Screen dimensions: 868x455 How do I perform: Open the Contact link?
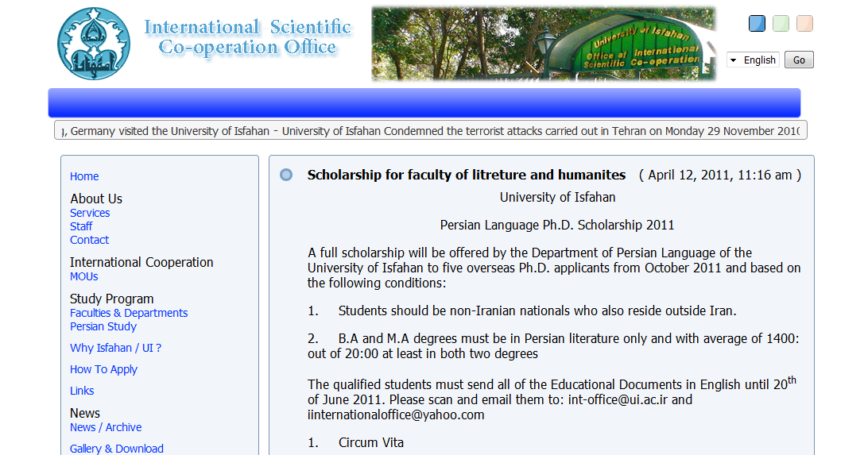(x=89, y=240)
